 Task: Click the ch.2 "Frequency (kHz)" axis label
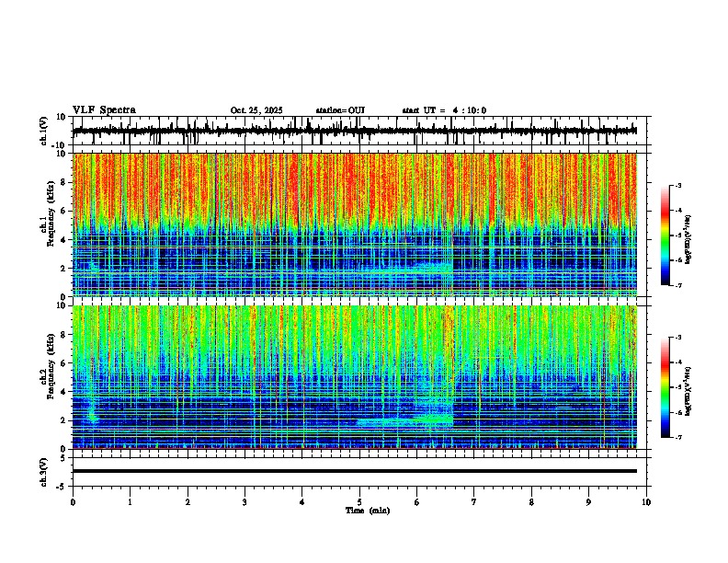point(51,366)
